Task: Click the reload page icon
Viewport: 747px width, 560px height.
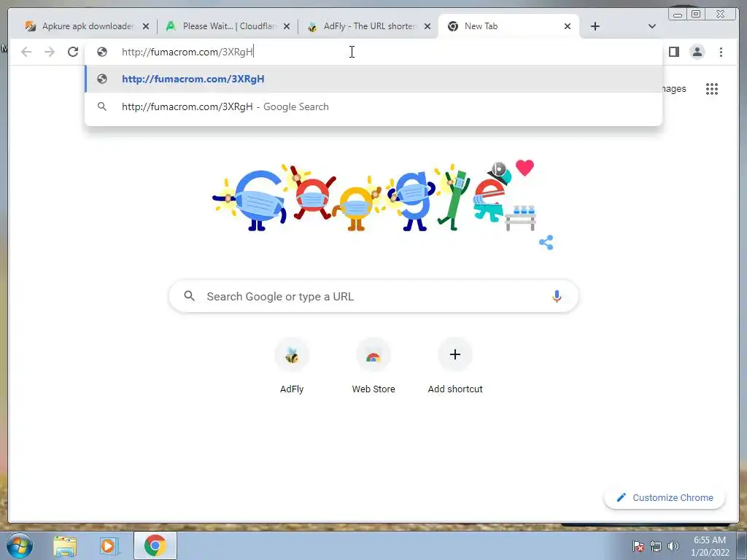Action: [x=73, y=52]
